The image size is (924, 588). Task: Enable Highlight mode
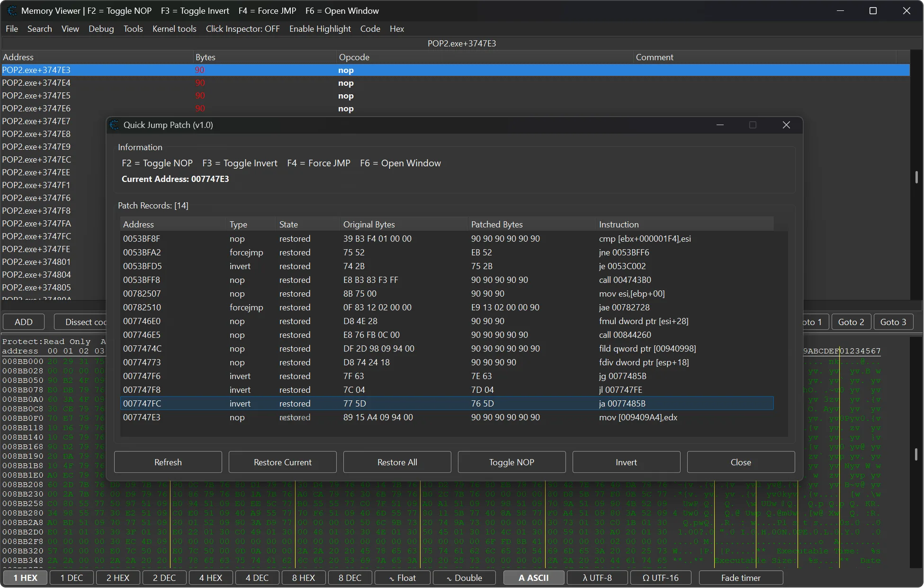coord(320,28)
